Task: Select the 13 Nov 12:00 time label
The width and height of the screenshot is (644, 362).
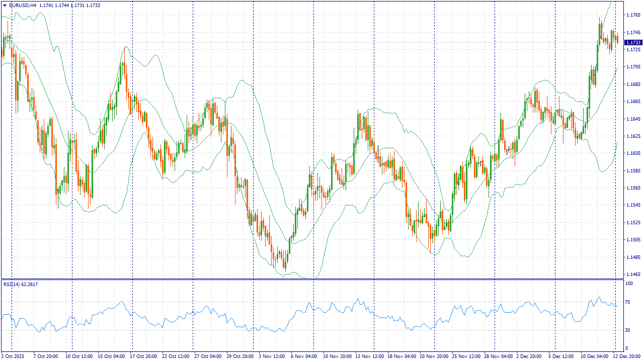Action: tap(370, 356)
